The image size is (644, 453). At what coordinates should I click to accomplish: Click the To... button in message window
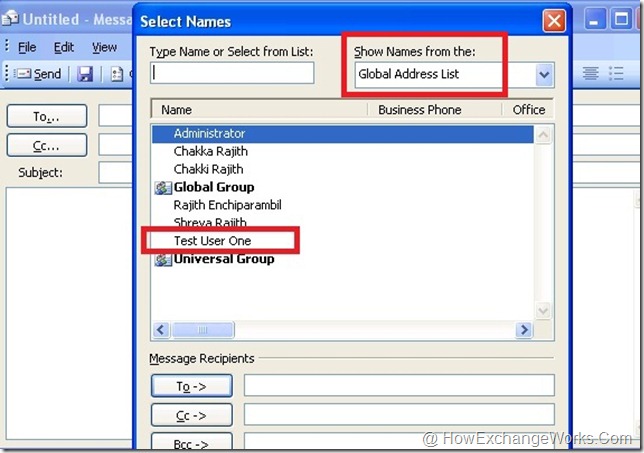(x=47, y=116)
